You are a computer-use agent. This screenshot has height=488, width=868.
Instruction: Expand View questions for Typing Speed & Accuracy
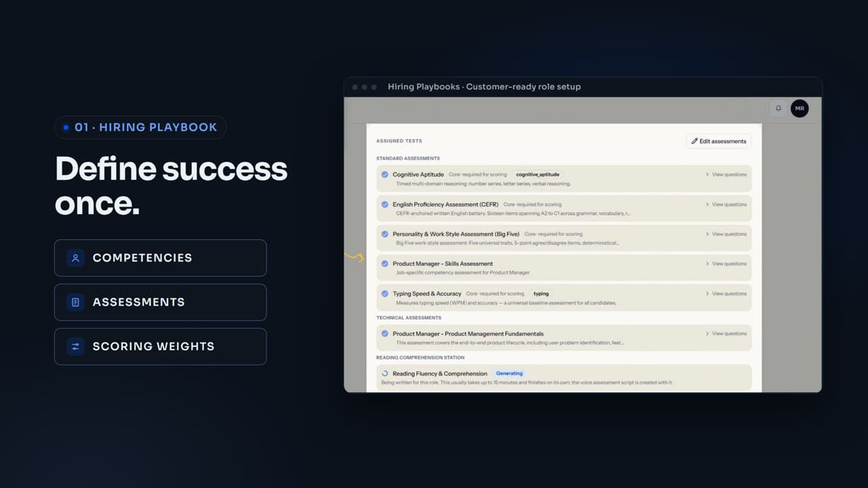pos(726,293)
